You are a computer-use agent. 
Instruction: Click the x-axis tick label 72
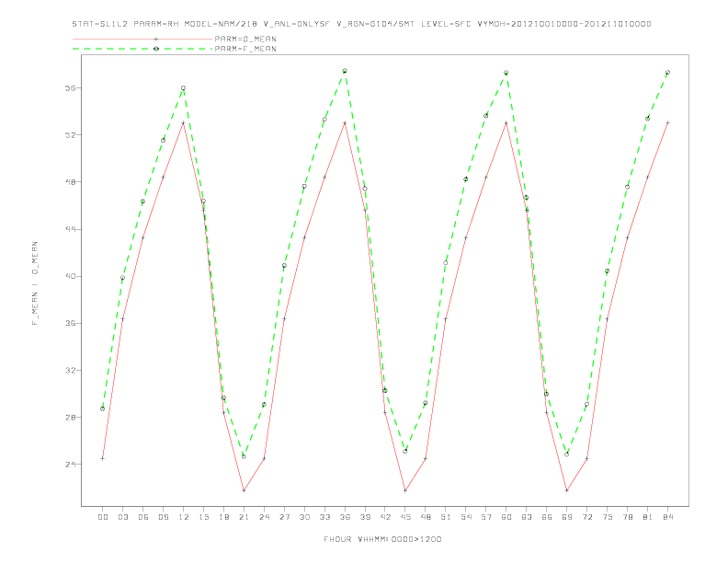click(x=586, y=517)
